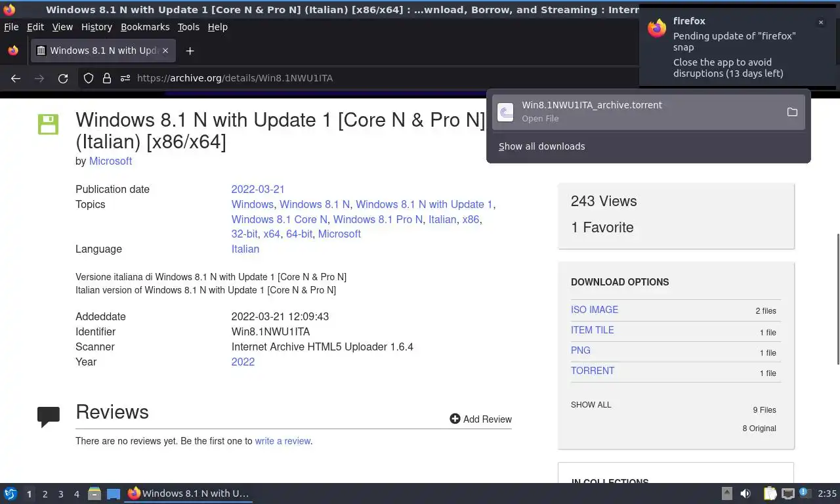840x504 pixels.
Task: Click the 1 Favorite count
Action: (x=602, y=227)
